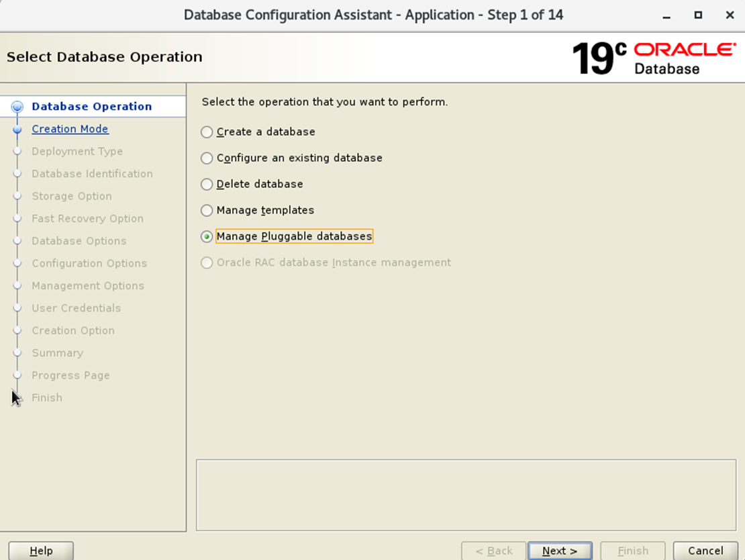Pick the Manage templates option
745x560 pixels.
(x=207, y=210)
